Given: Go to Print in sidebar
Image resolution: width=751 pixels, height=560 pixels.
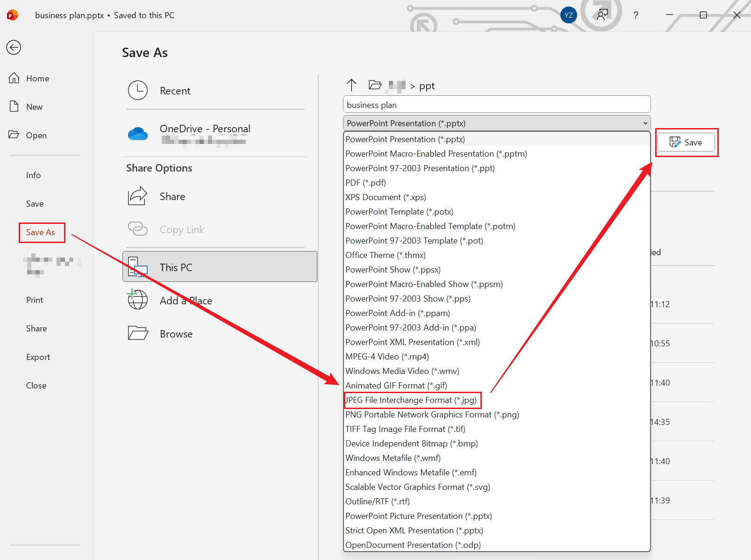Looking at the screenshot, I should (35, 300).
